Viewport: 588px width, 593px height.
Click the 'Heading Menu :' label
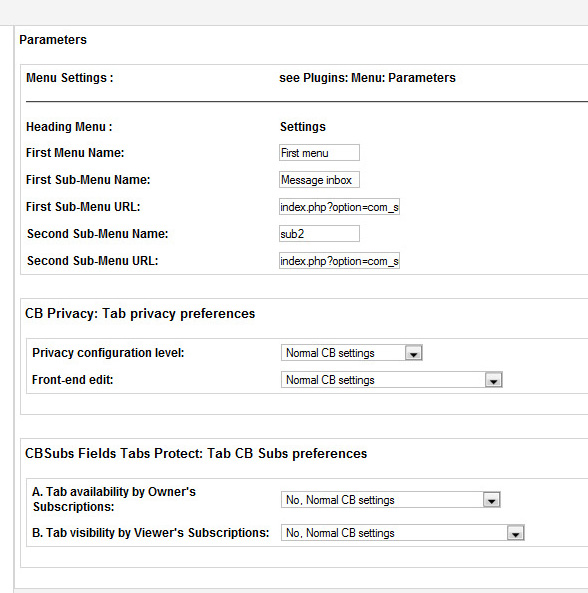point(69,127)
